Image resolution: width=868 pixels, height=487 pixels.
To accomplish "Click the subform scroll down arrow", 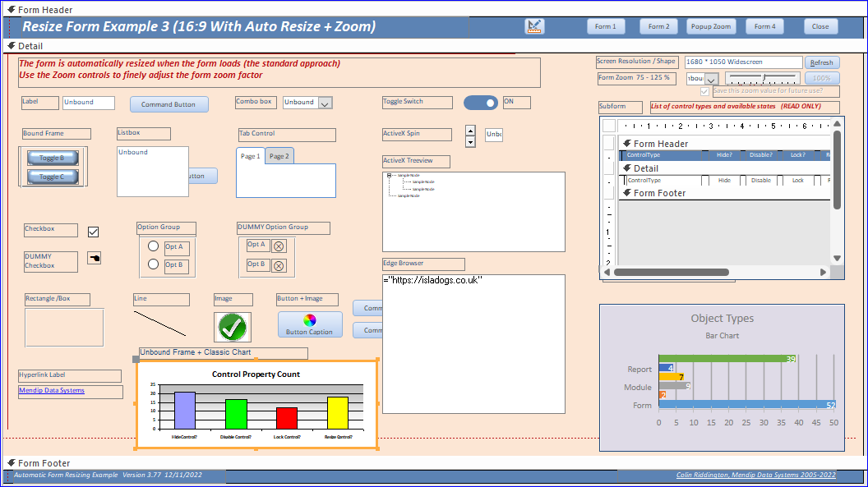I will click(x=837, y=258).
